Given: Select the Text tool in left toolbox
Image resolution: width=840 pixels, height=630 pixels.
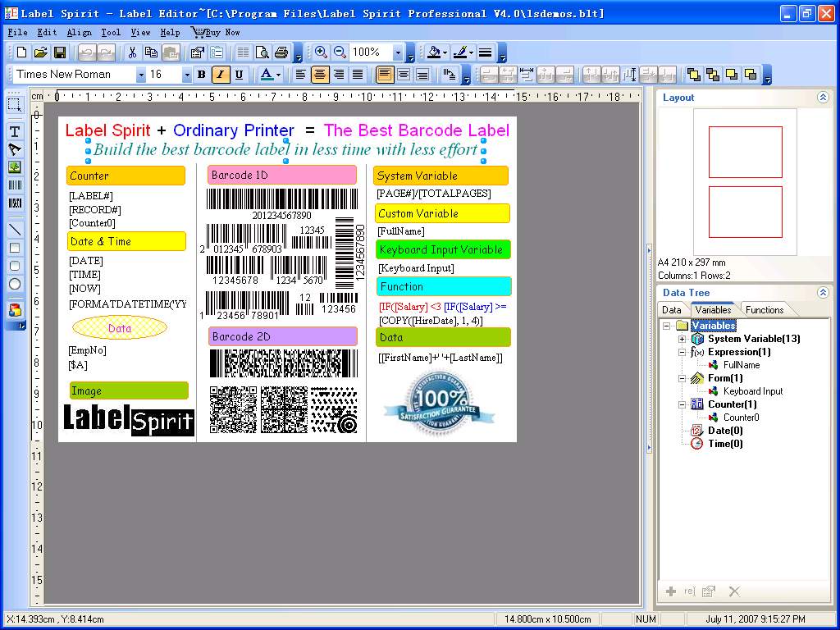Looking at the screenshot, I should pyautogui.click(x=15, y=131).
